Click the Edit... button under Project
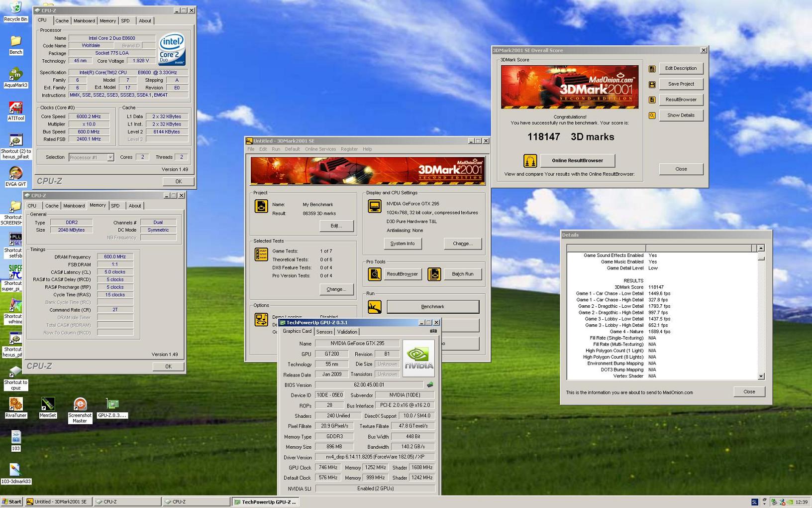The image size is (812, 508). click(x=336, y=226)
